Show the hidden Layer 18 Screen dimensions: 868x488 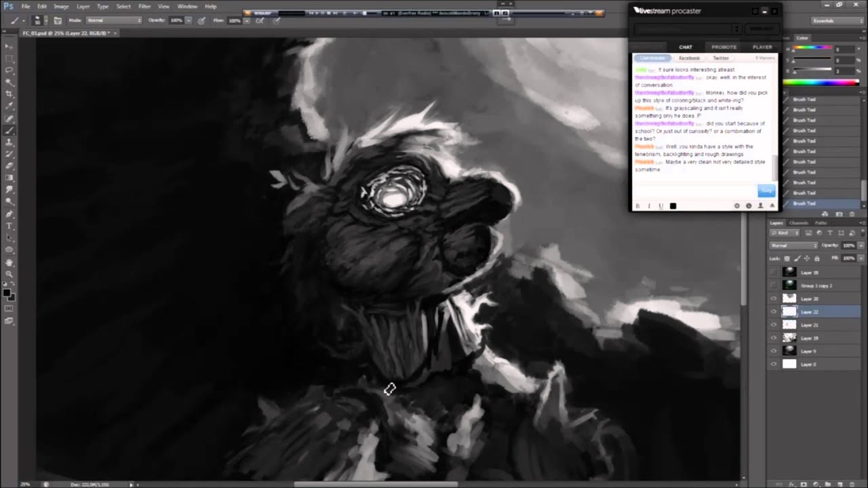click(774, 272)
